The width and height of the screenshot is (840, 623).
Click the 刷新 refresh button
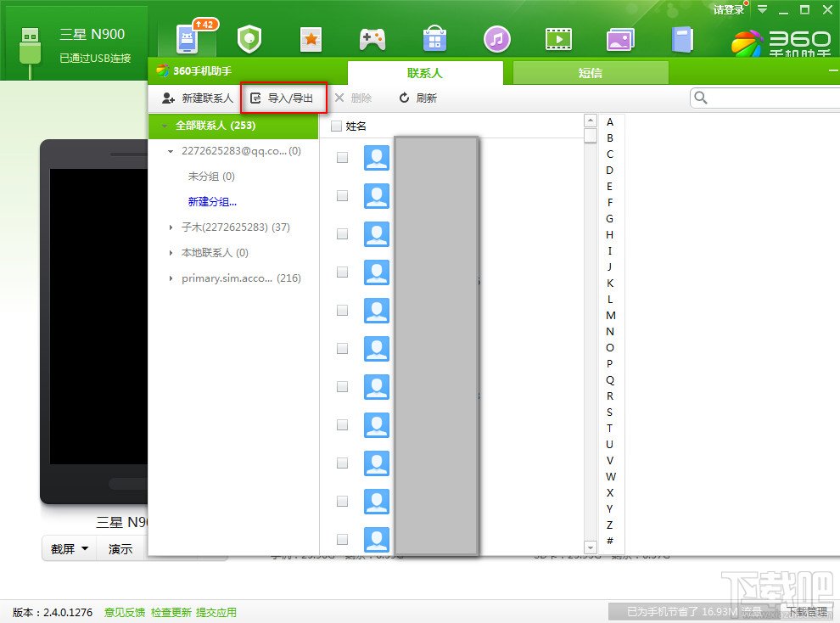[x=418, y=98]
